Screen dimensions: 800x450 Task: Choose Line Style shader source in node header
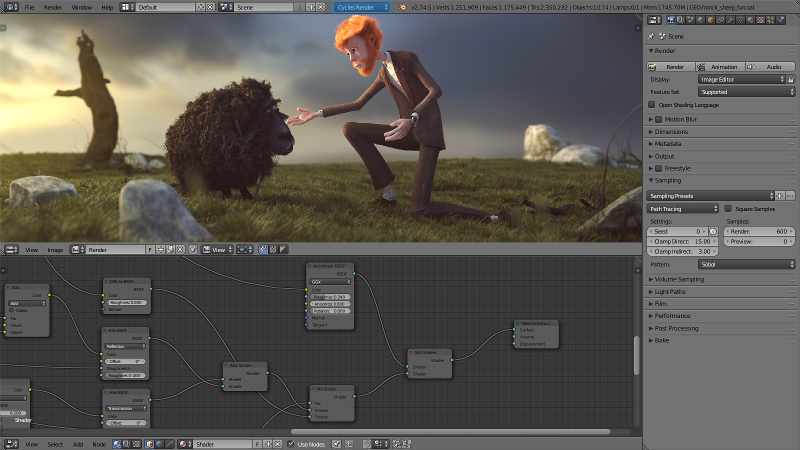tap(169, 444)
